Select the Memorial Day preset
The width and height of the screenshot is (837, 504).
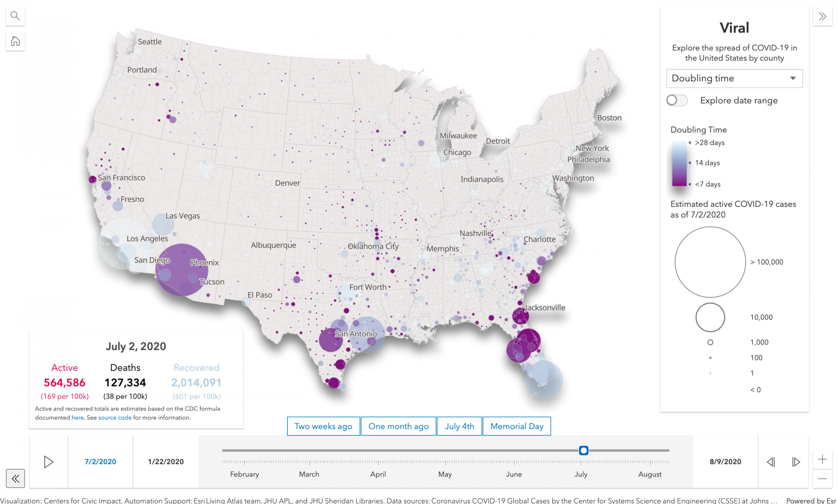coord(517,426)
